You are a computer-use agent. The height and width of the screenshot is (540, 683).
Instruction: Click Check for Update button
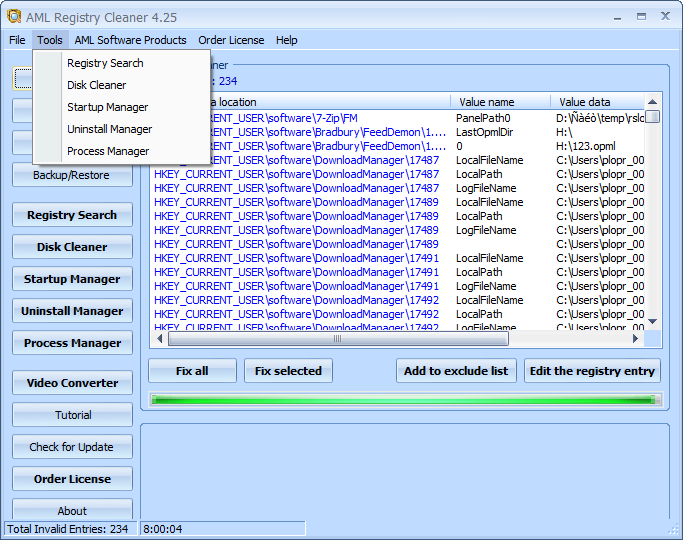72,447
